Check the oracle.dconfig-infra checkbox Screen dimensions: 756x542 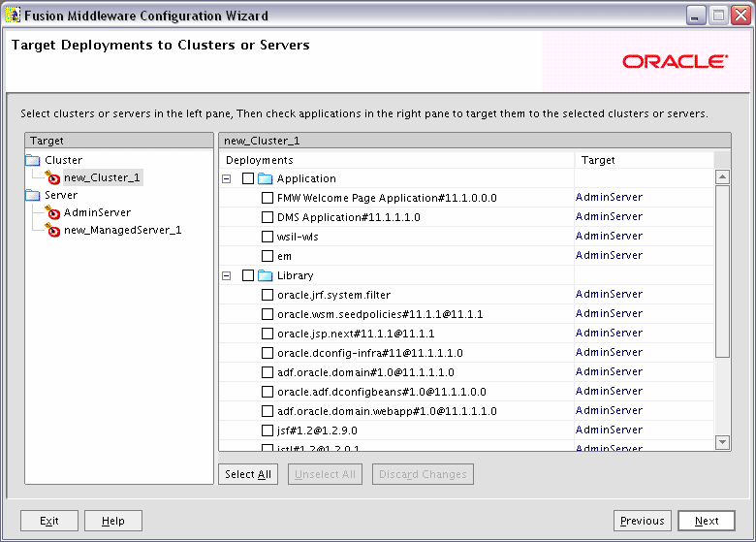click(268, 353)
